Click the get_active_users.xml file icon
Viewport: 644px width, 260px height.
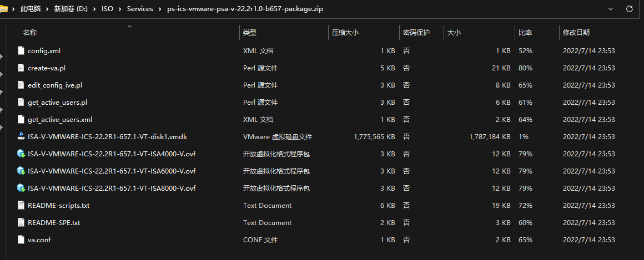pyautogui.click(x=21, y=120)
